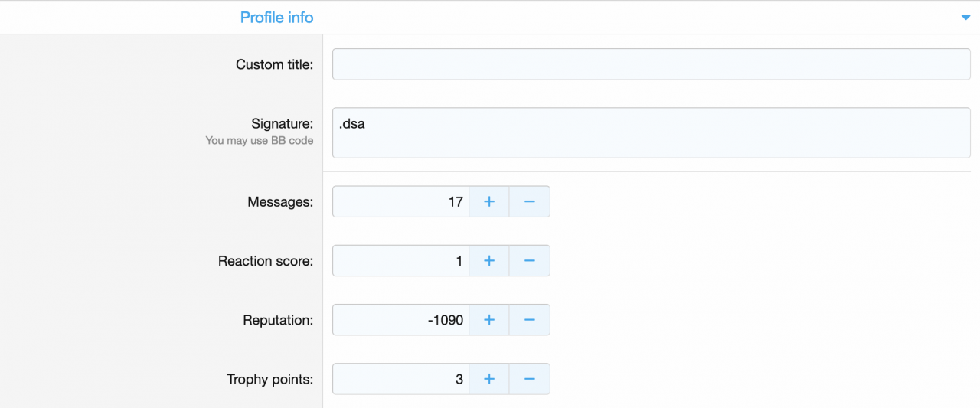The height and width of the screenshot is (408, 980).
Task: Focus the Custom title text field
Action: pyautogui.click(x=651, y=64)
